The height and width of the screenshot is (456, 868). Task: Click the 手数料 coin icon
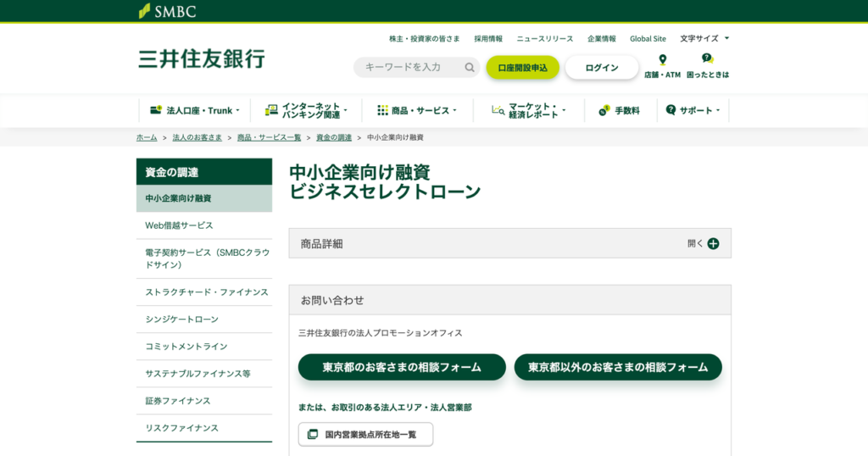(x=604, y=111)
